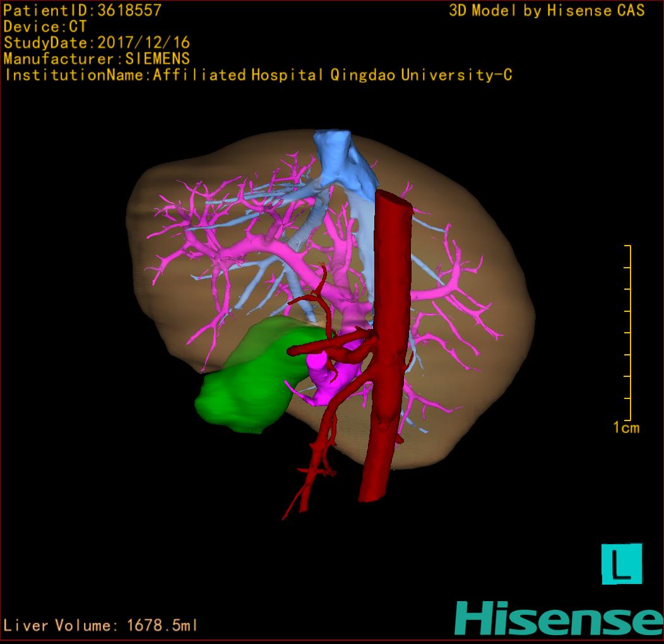Click the StudyDate:2017/12/16 text
Image resolution: width=664 pixels, height=644 pixels.
pos(97,43)
